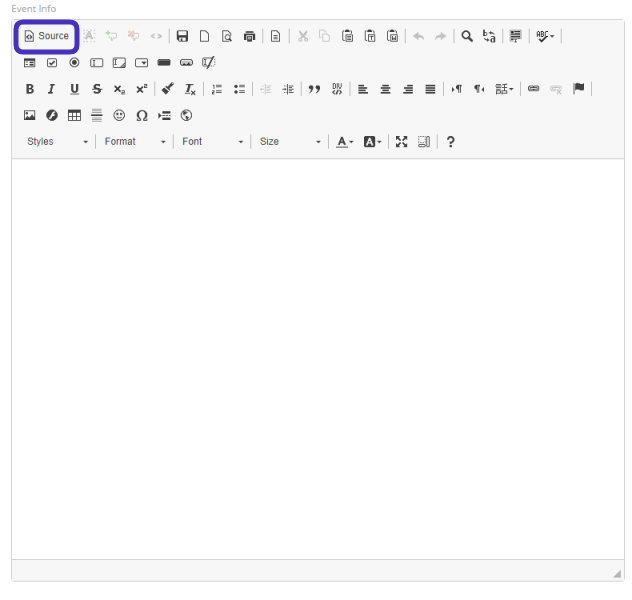Print the document

(249, 36)
